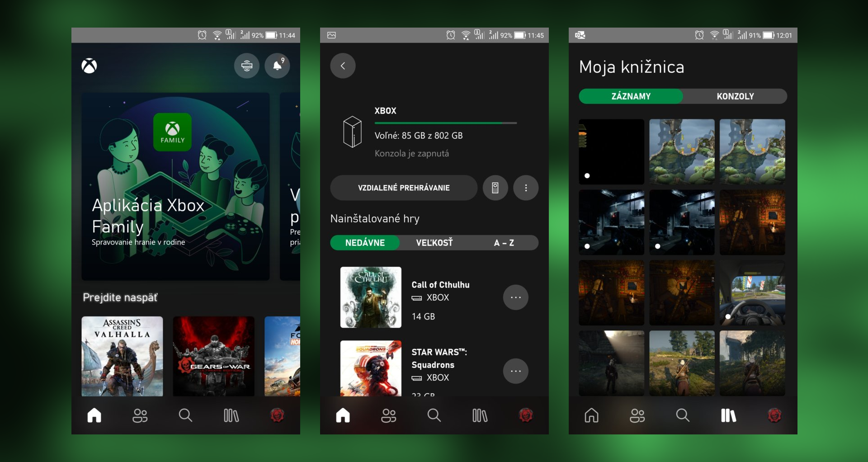Image resolution: width=868 pixels, height=462 pixels.
Task: Open Gears of War game cover
Action: tap(213, 356)
